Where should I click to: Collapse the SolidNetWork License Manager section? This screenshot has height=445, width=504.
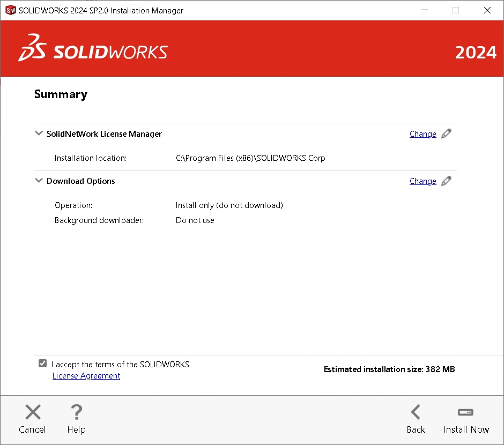[39, 133]
